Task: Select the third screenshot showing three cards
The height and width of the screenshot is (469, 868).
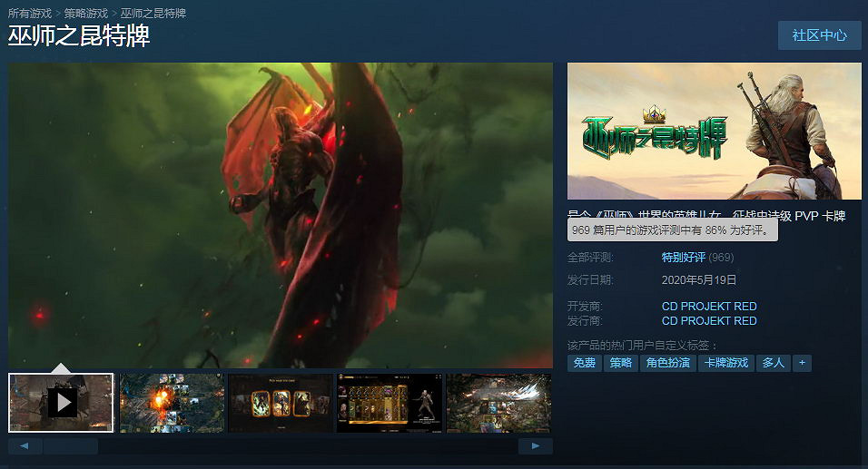Action: pyautogui.click(x=281, y=402)
